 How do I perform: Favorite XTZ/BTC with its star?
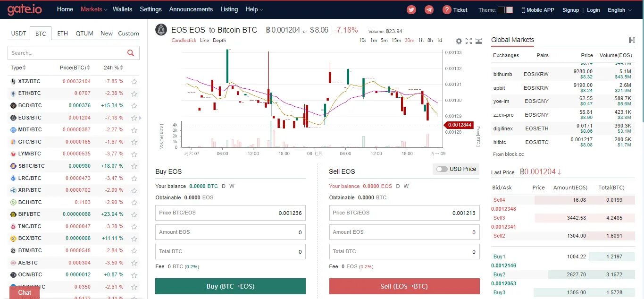pyautogui.click(x=134, y=81)
